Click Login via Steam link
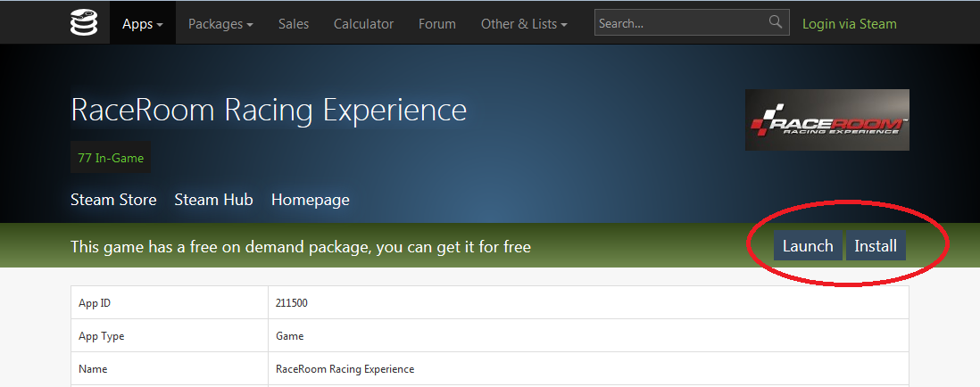The width and height of the screenshot is (980, 387). [850, 24]
